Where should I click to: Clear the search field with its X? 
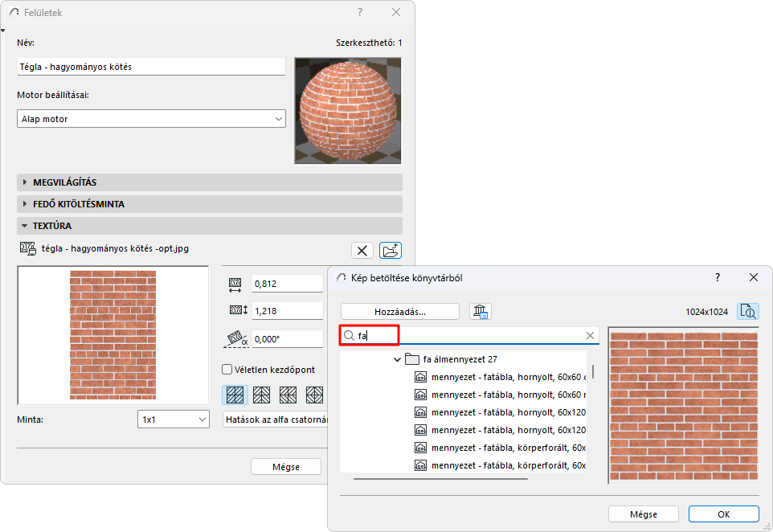(x=590, y=336)
